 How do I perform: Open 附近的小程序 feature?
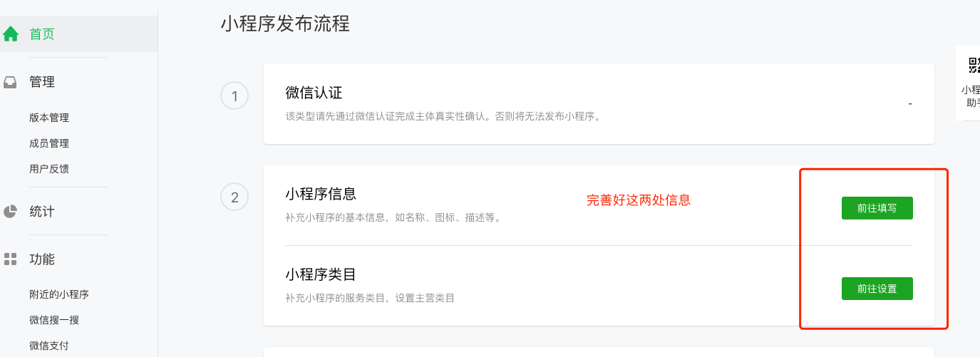point(59,294)
